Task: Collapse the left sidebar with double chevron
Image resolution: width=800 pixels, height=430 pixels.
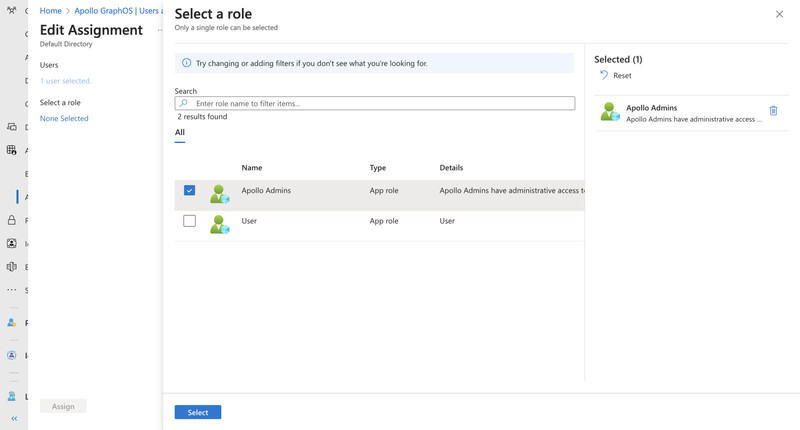Action: point(14,418)
